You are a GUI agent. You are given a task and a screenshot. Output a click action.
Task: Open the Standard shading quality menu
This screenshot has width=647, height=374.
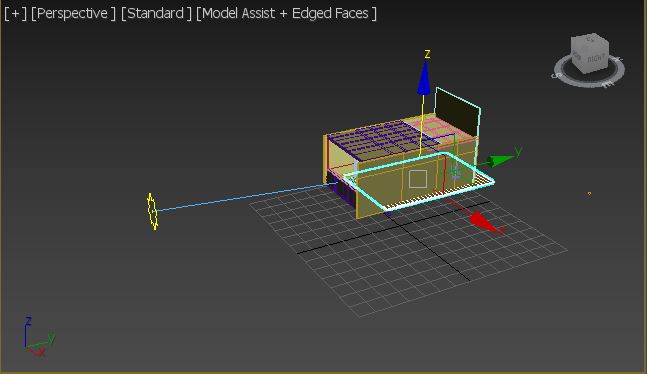(x=156, y=13)
